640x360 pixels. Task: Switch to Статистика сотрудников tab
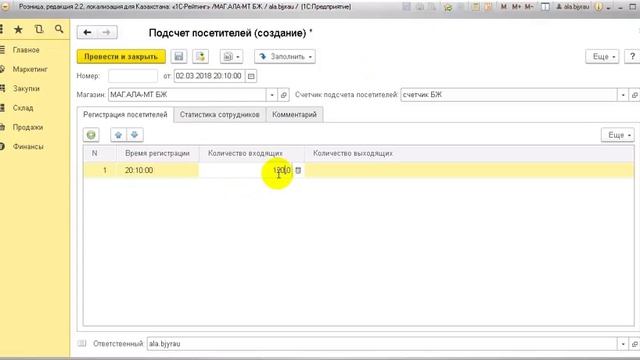tap(220, 115)
